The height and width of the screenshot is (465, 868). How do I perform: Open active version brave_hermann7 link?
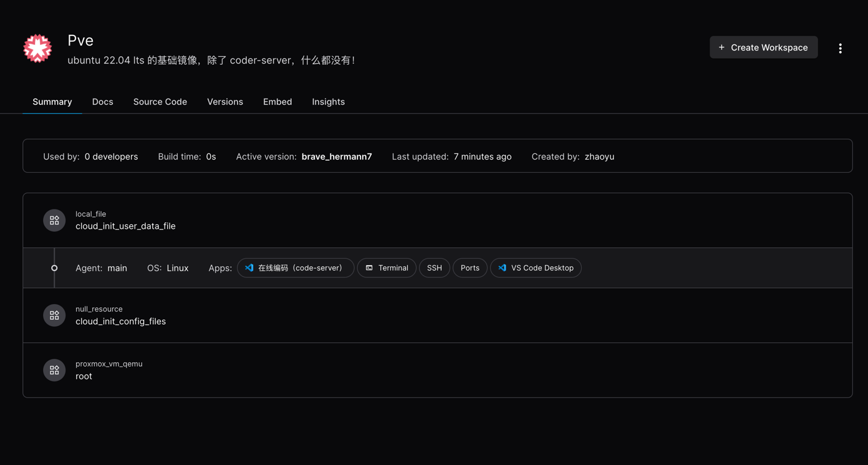point(337,156)
